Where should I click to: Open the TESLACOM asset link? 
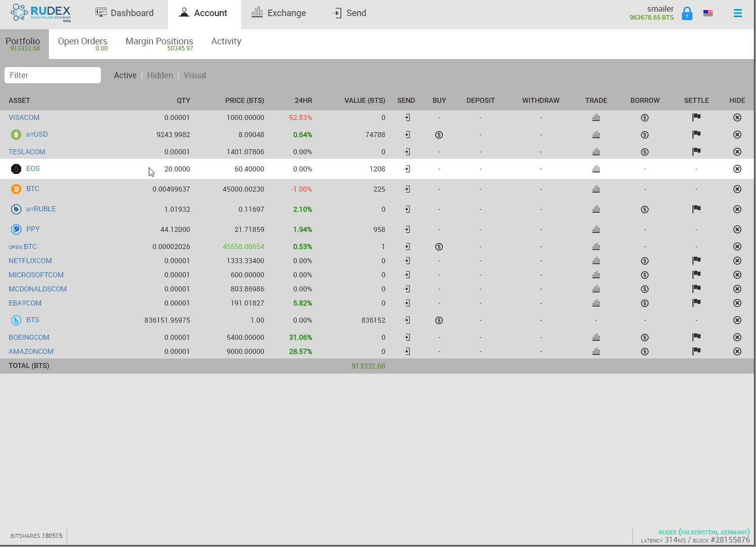tap(27, 152)
